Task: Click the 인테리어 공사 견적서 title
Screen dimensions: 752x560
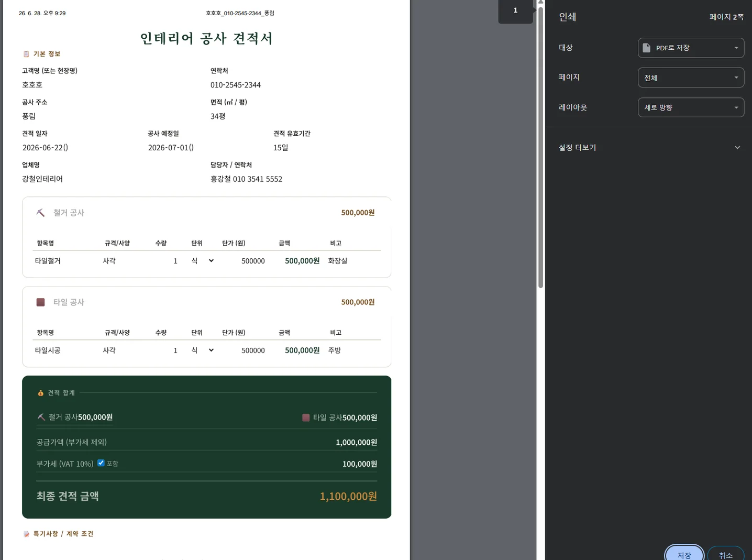Action: 206,38
